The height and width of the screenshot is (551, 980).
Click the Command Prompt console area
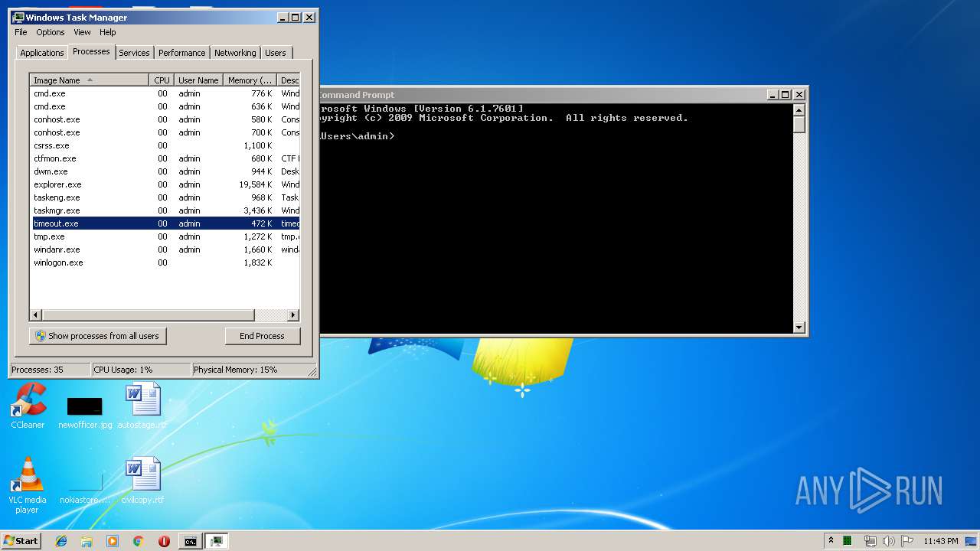556,218
